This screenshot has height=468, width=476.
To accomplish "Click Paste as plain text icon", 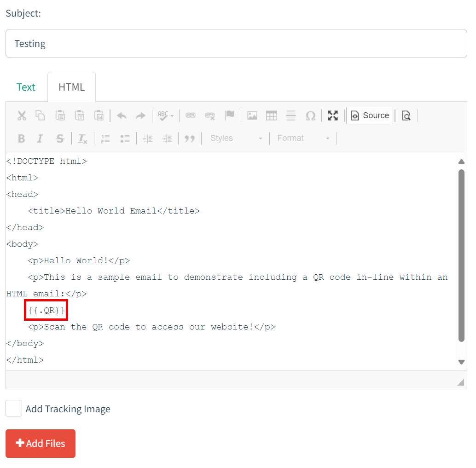I will (80, 116).
